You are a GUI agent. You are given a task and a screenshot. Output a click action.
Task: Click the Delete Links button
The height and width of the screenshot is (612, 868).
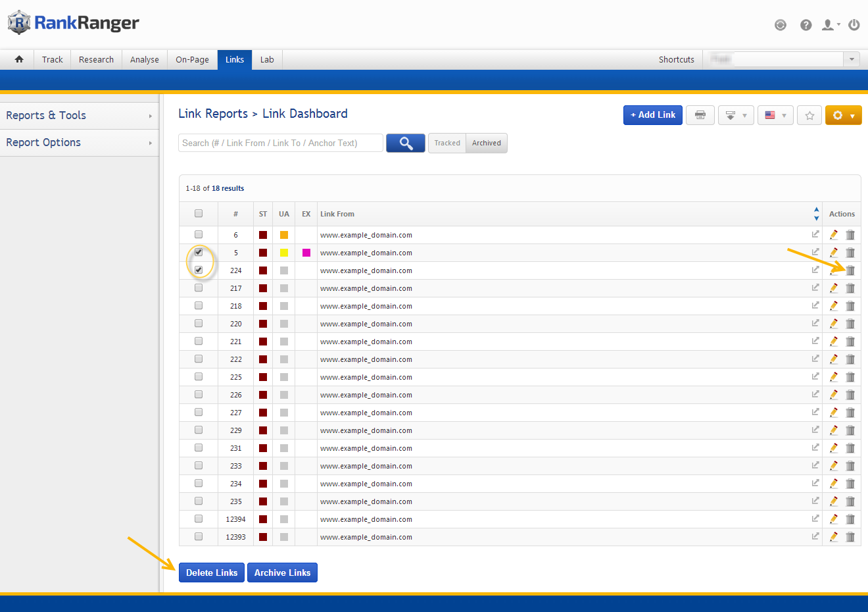(x=212, y=573)
